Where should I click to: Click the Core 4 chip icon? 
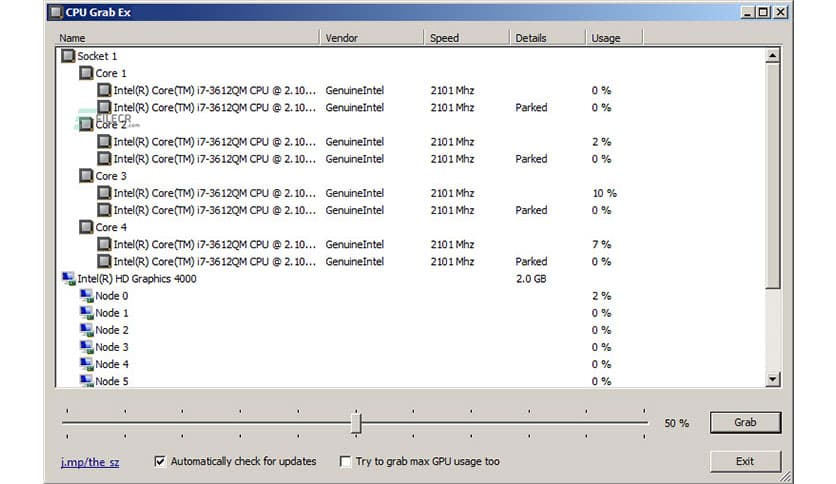pyautogui.click(x=86, y=227)
